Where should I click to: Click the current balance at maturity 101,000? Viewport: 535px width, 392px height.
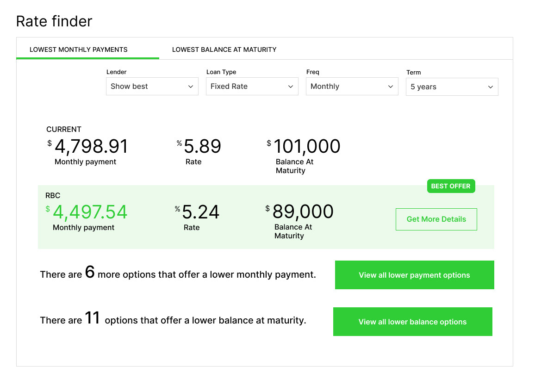307,146
